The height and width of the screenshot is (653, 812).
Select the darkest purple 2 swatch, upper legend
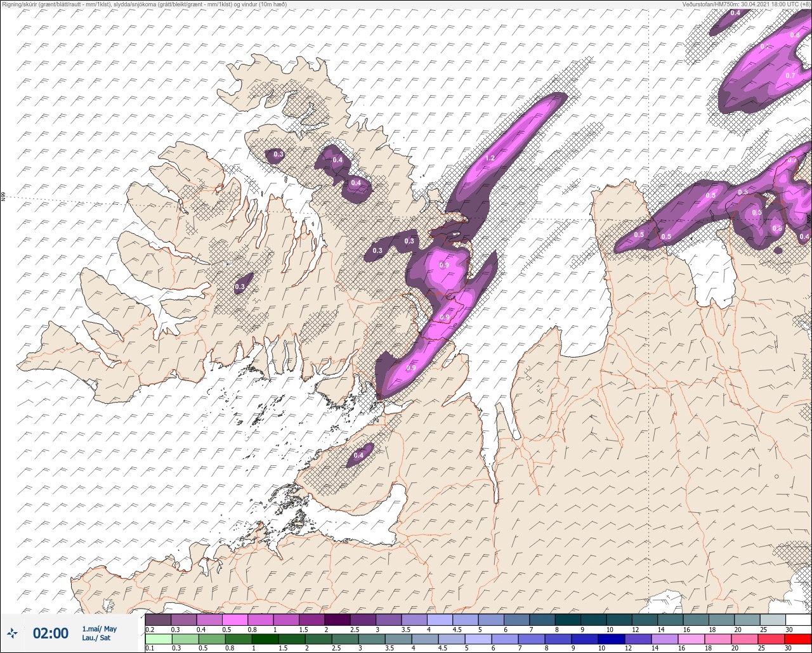click(337, 619)
